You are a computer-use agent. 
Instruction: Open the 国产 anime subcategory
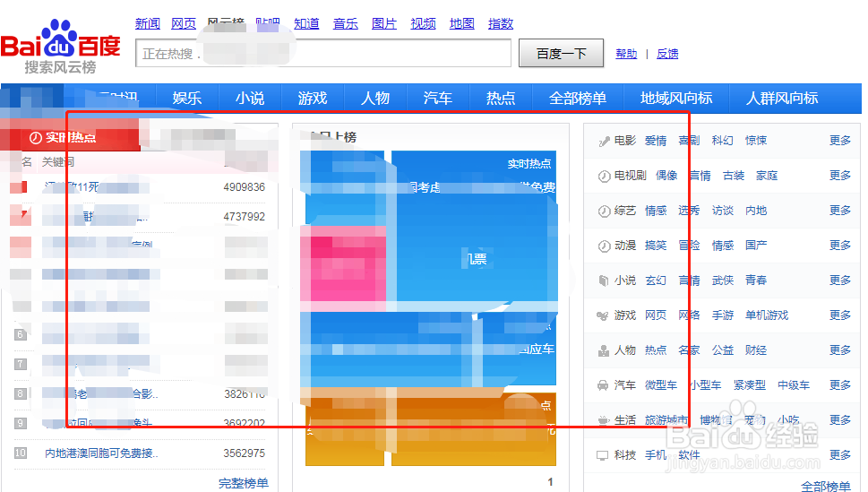756,246
